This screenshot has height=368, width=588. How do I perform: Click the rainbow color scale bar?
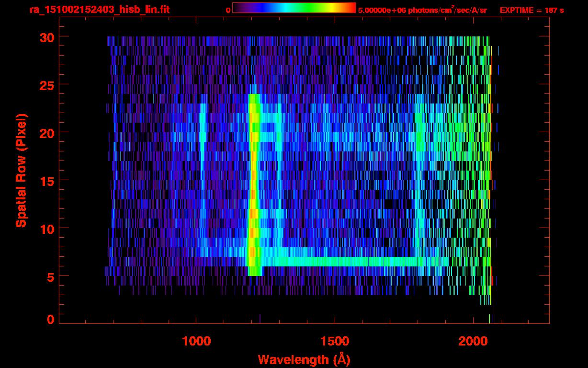pyautogui.click(x=294, y=8)
